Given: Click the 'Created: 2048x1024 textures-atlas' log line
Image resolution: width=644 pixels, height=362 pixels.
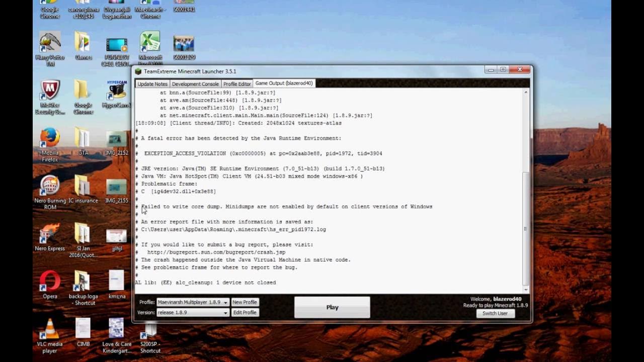Looking at the screenshot, I should (x=238, y=123).
